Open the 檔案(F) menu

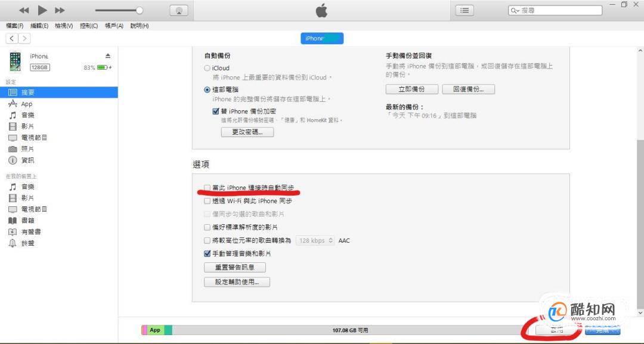[15, 26]
